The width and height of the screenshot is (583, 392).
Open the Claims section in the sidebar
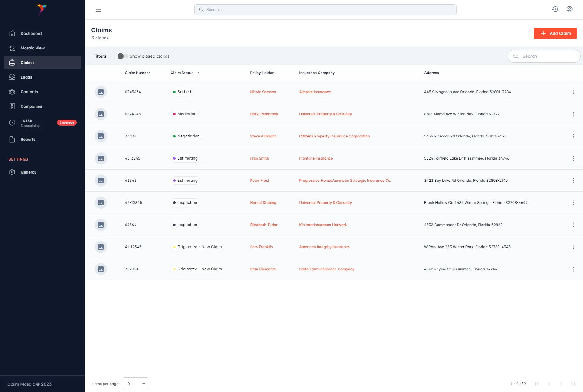tap(27, 63)
